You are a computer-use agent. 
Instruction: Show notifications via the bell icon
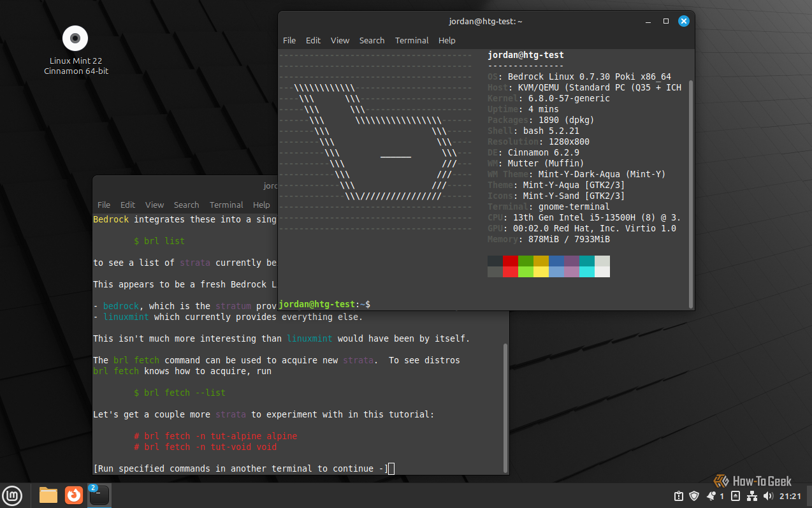(711, 496)
